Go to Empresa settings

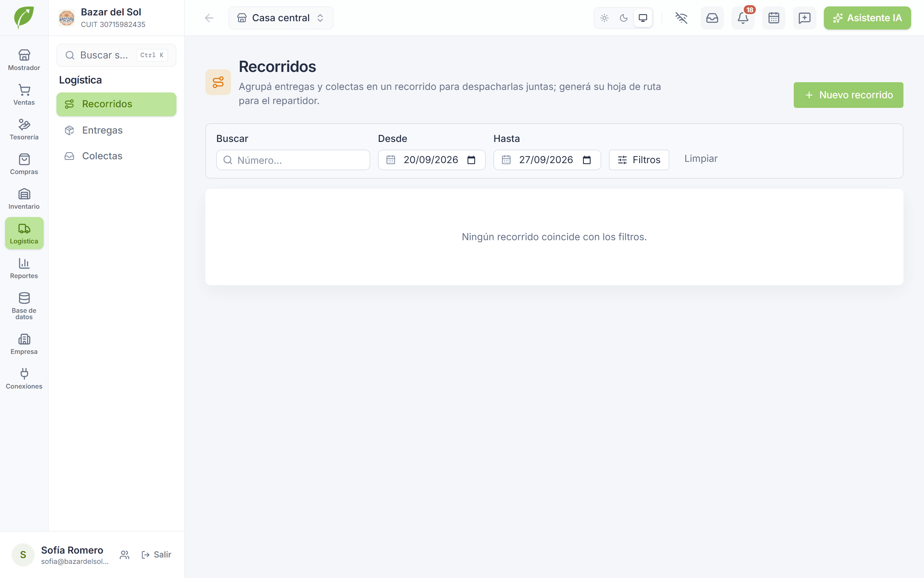24,344
